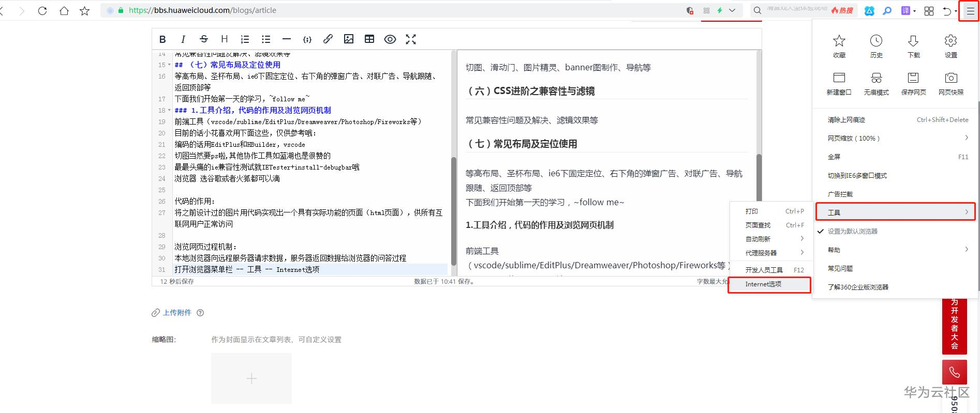Open Internet选项 in the tools submenu
The width and height of the screenshot is (980, 413).
(x=769, y=285)
